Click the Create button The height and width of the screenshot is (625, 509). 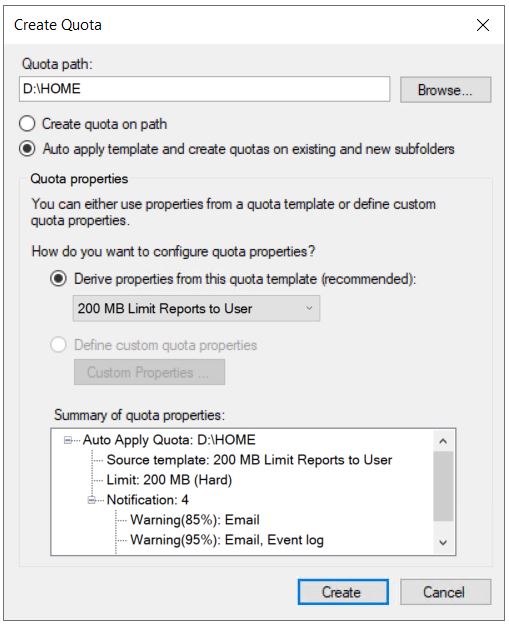point(343,592)
